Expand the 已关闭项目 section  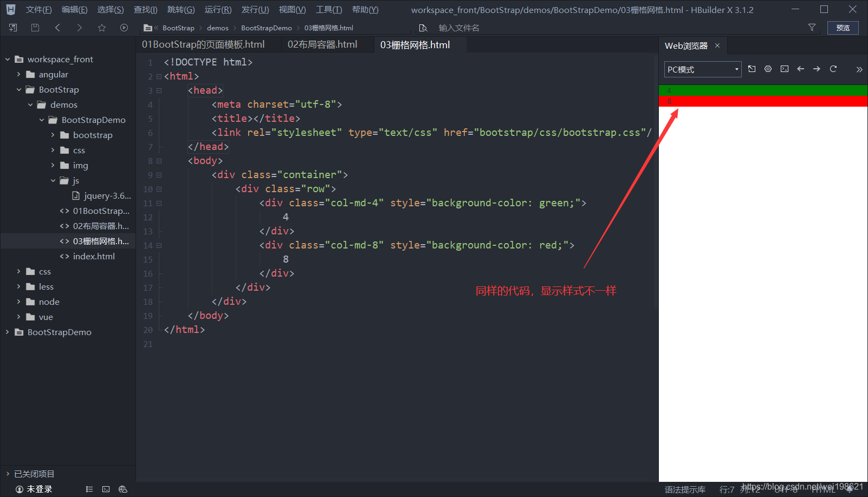[x=8, y=474]
